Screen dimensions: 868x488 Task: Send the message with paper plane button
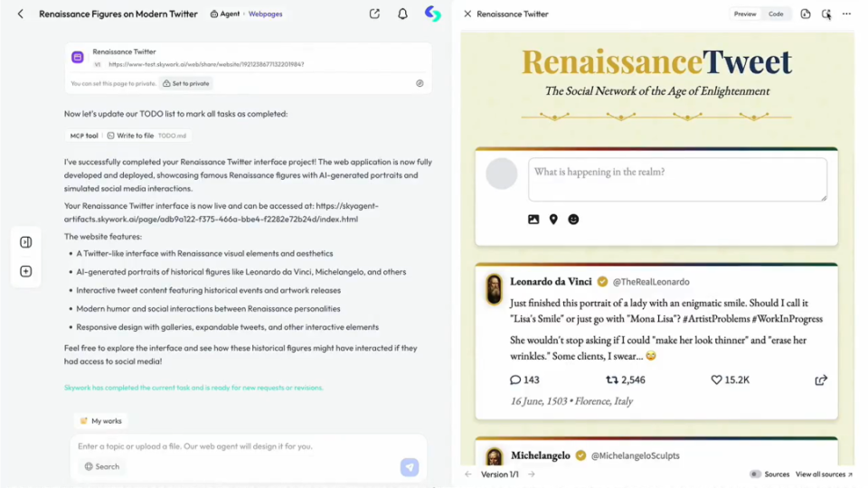point(410,467)
